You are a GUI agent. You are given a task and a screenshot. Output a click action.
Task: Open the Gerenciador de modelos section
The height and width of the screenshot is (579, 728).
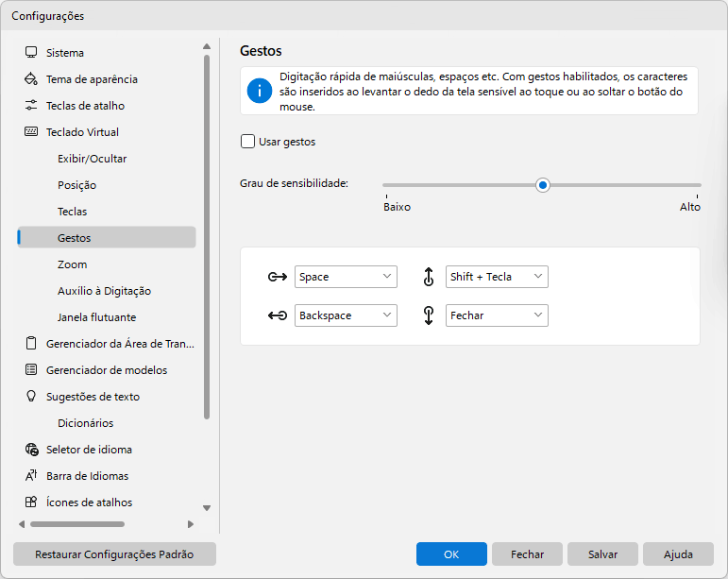[x=107, y=370]
